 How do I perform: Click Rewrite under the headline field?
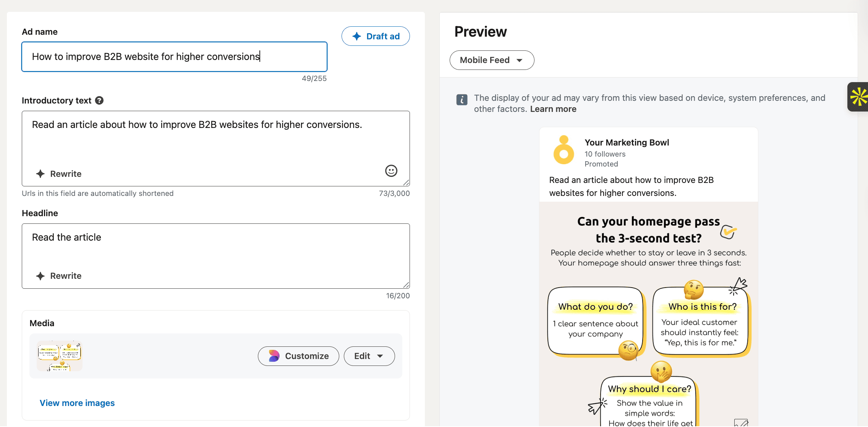(x=59, y=276)
